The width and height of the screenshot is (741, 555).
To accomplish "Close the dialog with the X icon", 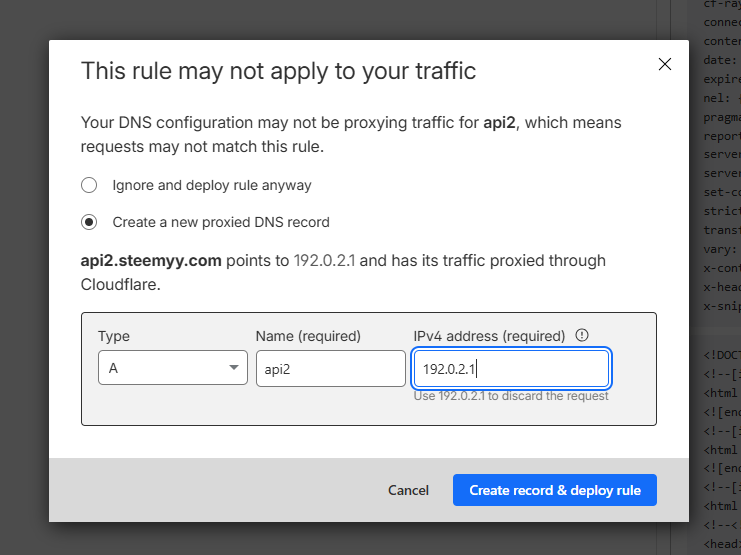I will [x=665, y=64].
